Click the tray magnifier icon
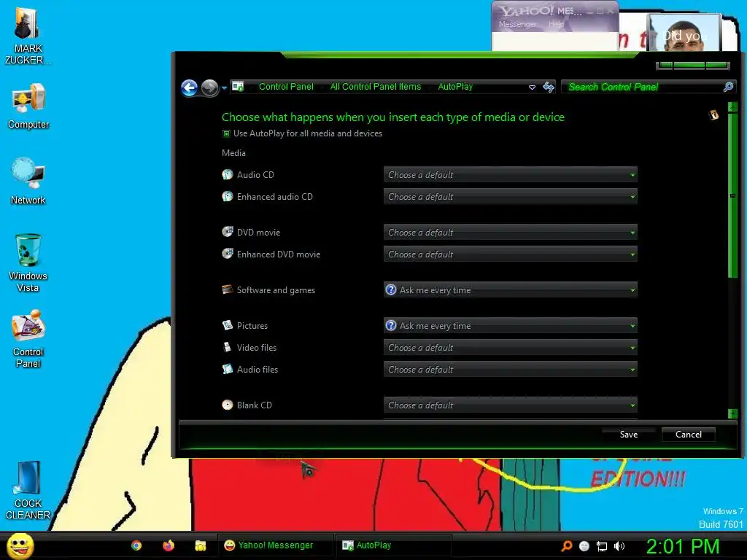 pos(566,546)
